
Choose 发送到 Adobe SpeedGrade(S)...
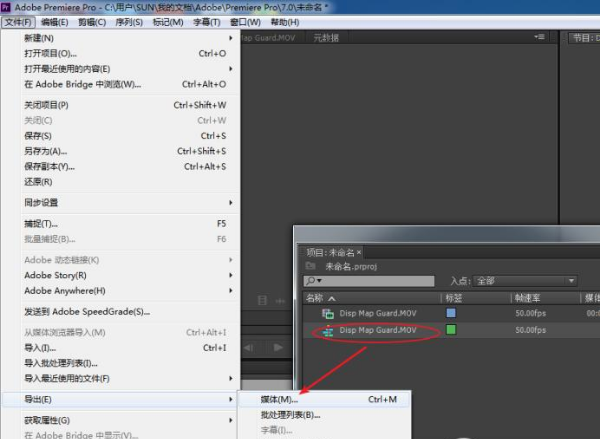[121, 312]
